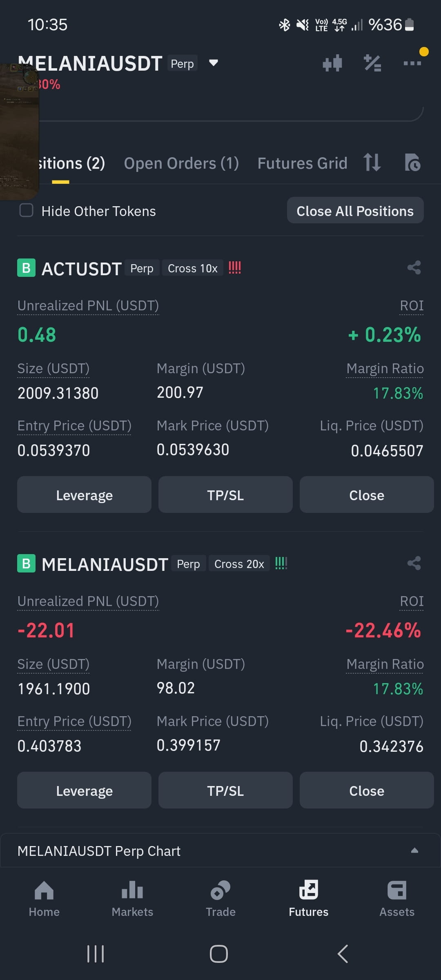Close the MELANIAUSDT position

[x=367, y=791]
